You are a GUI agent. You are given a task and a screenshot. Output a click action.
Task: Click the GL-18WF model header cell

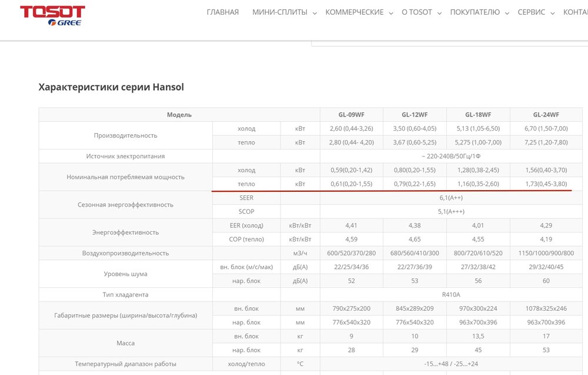click(478, 115)
